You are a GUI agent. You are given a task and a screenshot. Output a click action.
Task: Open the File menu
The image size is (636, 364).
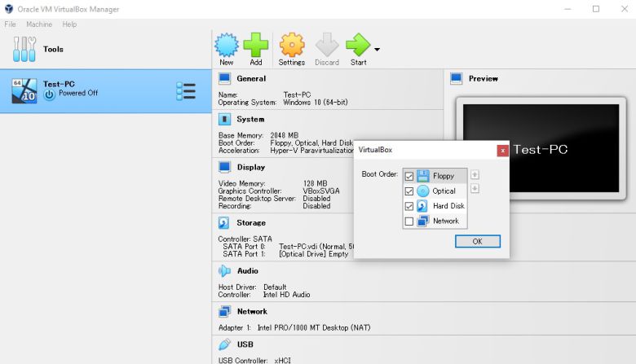[10, 24]
